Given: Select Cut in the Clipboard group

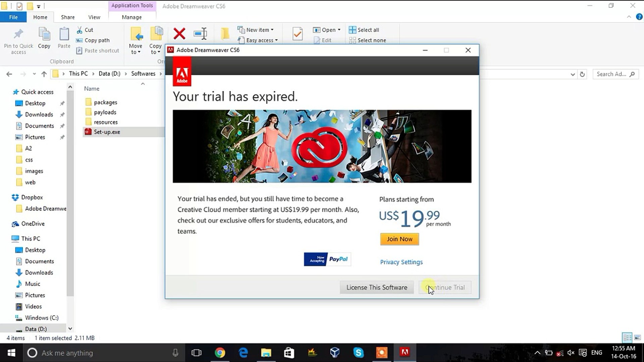Looking at the screenshot, I should click(x=85, y=30).
